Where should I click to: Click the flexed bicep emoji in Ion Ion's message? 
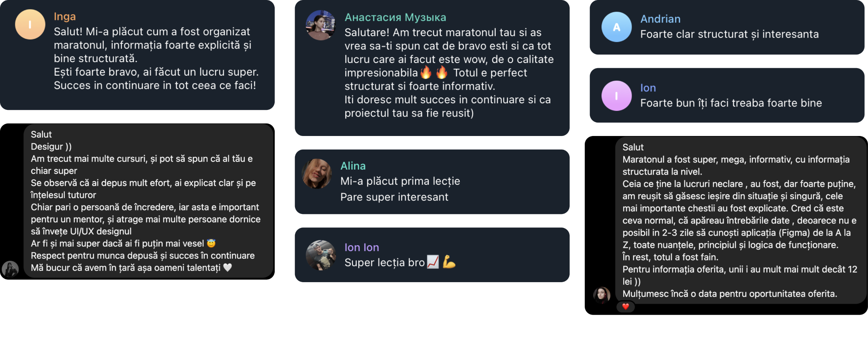point(449,262)
